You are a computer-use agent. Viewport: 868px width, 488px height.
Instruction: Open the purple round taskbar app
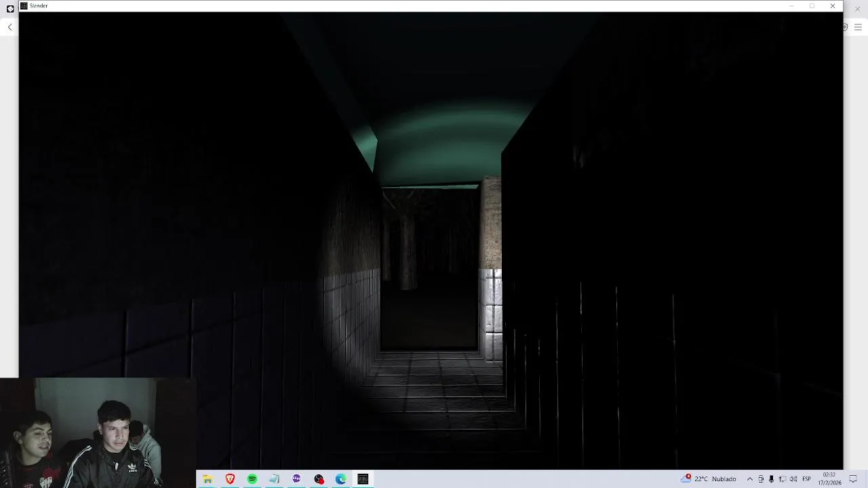pyautogui.click(x=296, y=479)
